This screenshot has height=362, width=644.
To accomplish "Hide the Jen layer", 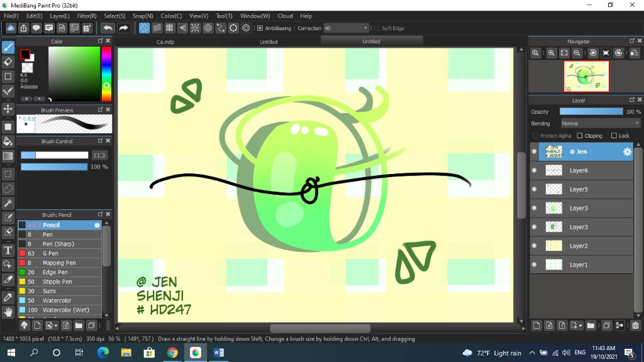I will pyautogui.click(x=535, y=151).
